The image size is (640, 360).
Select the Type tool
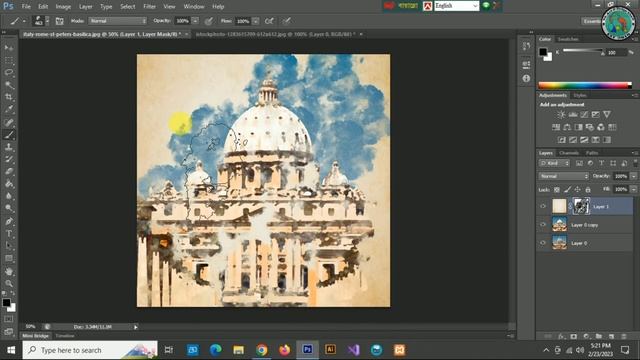[x=9, y=234]
